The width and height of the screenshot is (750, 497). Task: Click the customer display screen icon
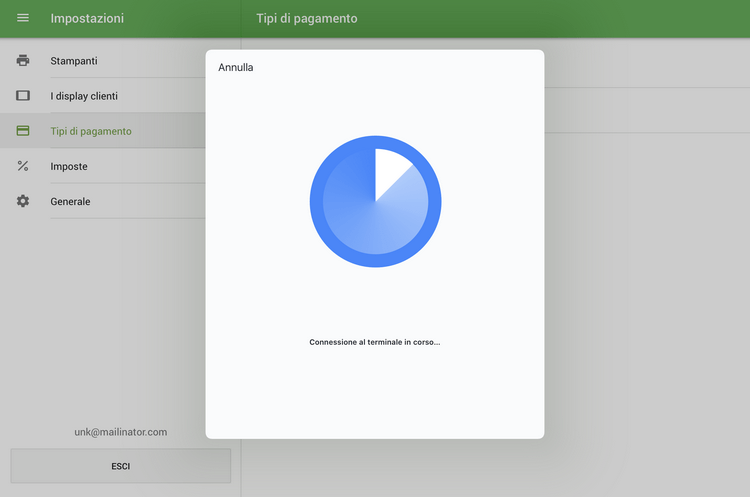[x=23, y=96]
